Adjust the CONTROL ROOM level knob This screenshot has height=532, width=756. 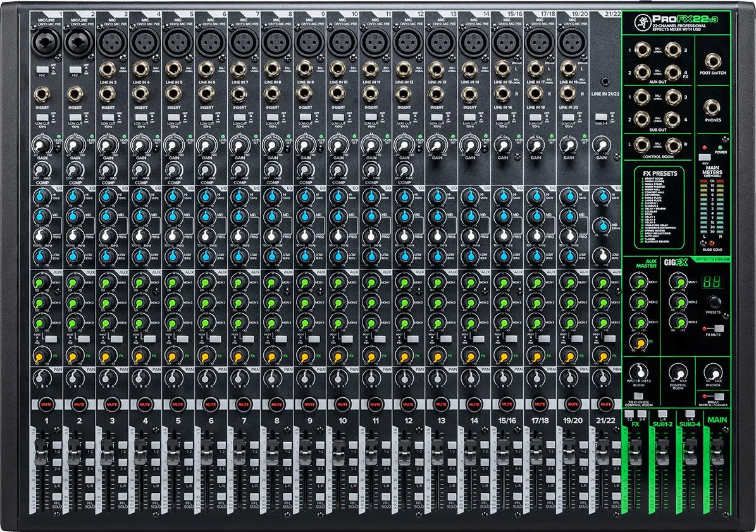(678, 371)
